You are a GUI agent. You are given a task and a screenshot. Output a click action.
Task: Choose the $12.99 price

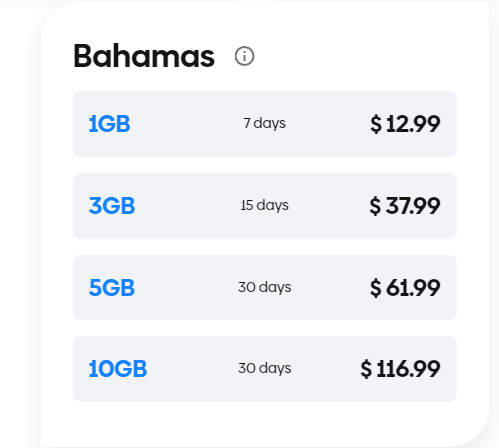click(x=405, y=124)
